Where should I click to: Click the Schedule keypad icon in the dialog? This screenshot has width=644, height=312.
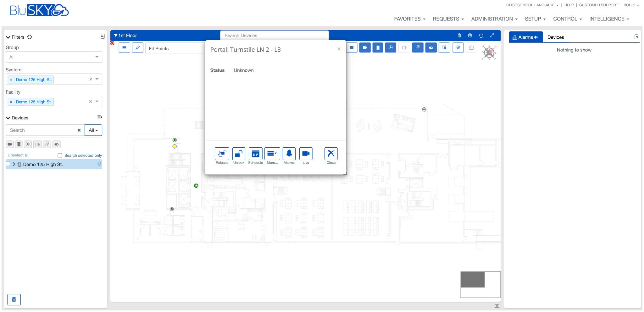pos(255,154)
